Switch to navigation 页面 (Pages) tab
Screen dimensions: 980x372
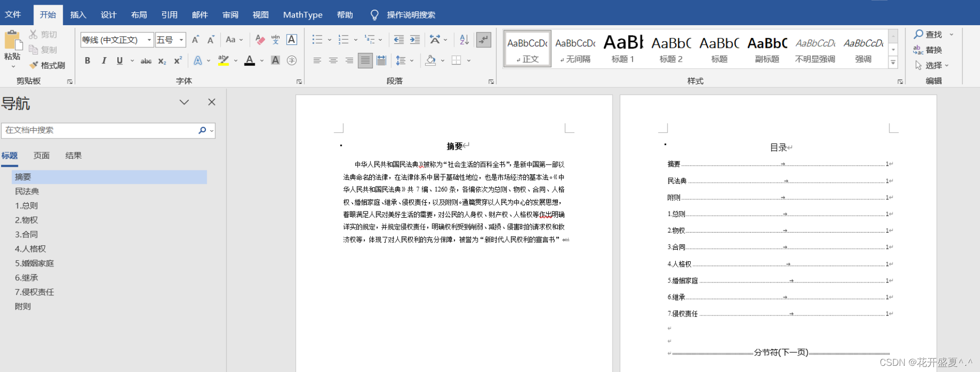pyautogui.click(x=42, y=155)
